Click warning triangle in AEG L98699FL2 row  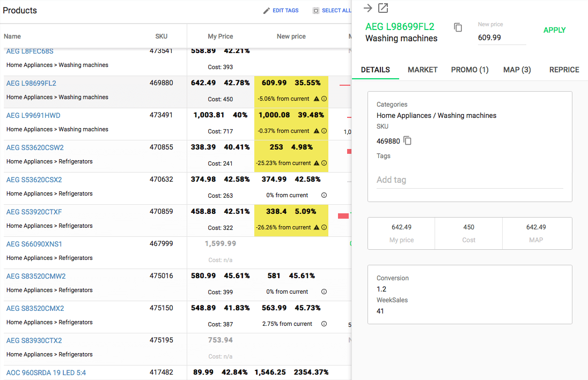click(x=317, y=99)
